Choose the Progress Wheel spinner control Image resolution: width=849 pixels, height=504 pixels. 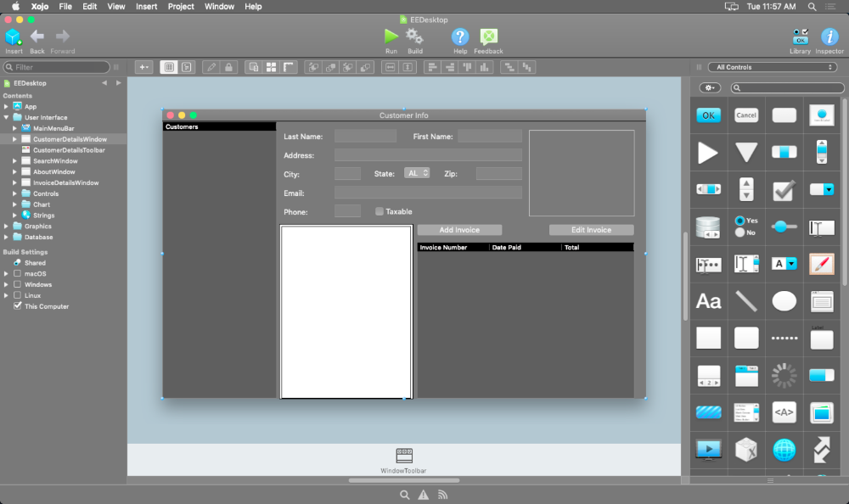[x=784, y=375]
